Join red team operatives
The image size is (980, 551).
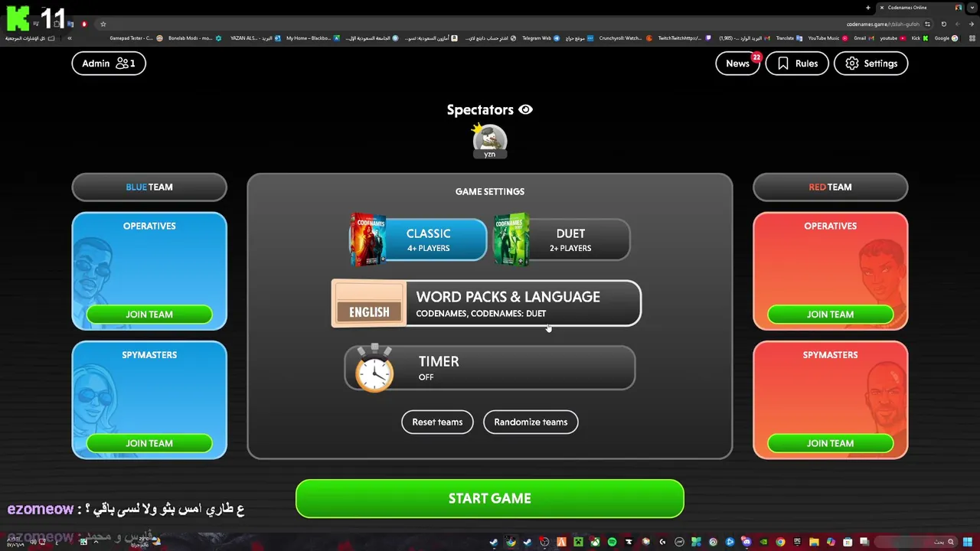click(830, 315)
